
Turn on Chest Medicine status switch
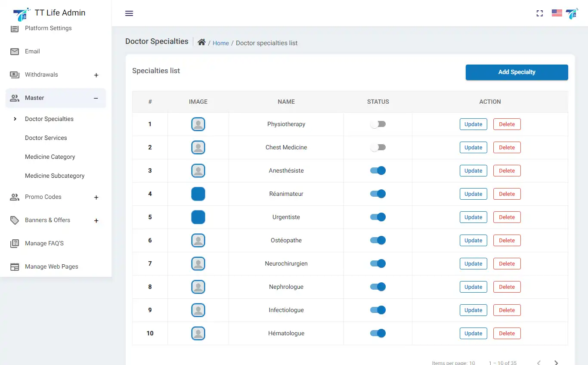click(378, 148)
